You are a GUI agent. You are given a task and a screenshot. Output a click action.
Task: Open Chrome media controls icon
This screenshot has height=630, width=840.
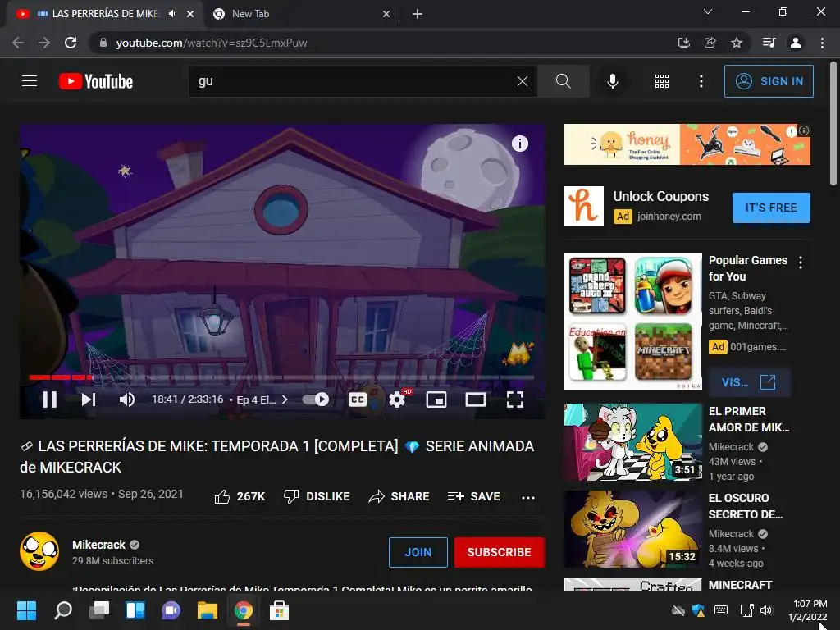pos(769,43)
